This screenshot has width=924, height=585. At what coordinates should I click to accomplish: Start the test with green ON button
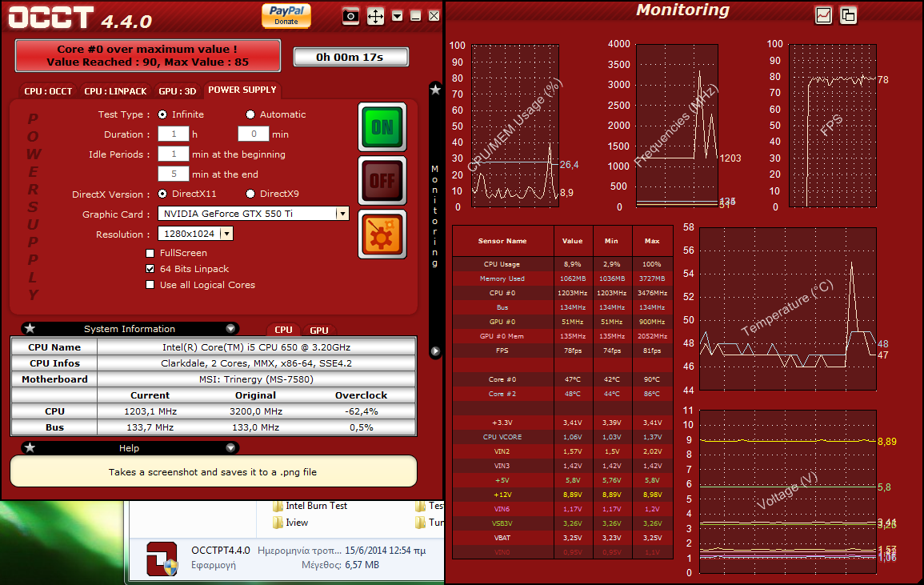pos(382,126)
